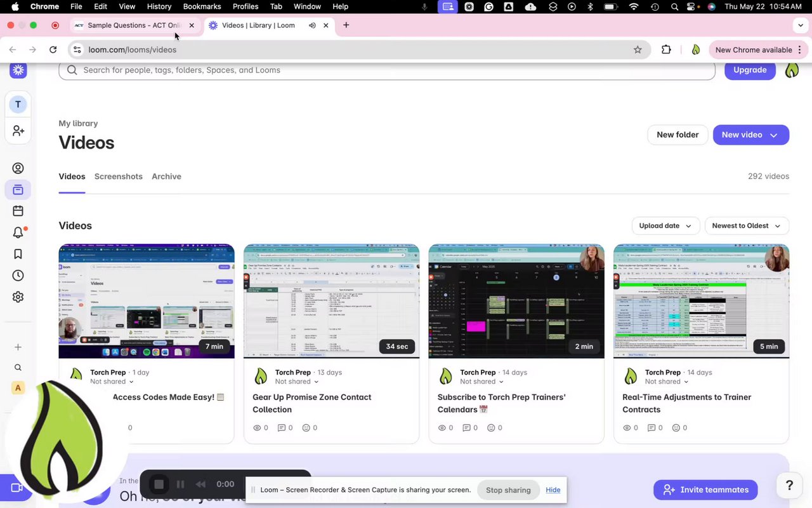
Task: Open the Chrome tab search chevron
Action: 801,25
